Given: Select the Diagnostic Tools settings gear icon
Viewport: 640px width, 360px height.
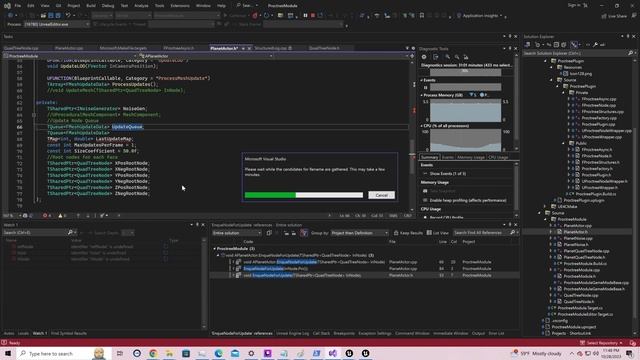Looking at the screenshot, I should [x=424, y=57].
